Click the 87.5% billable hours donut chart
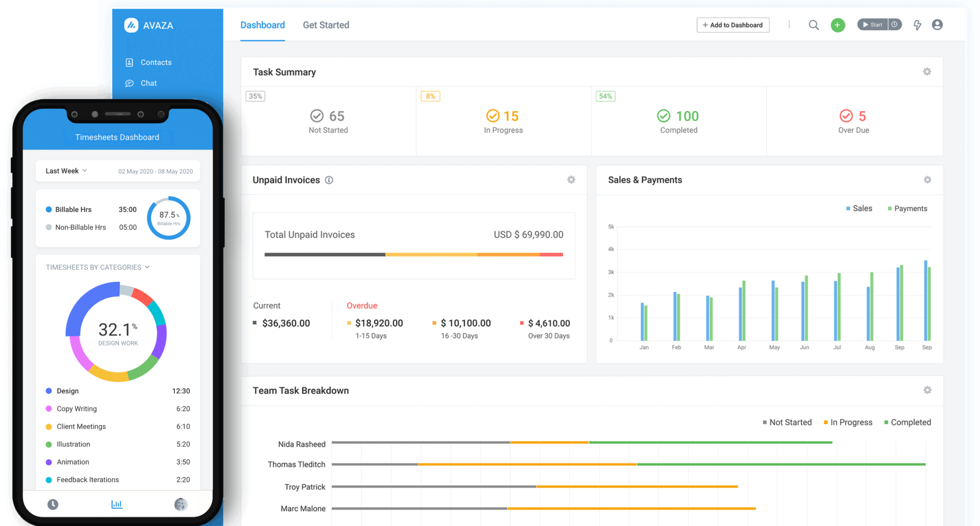The image size is (980, 526). pos(168,218)
